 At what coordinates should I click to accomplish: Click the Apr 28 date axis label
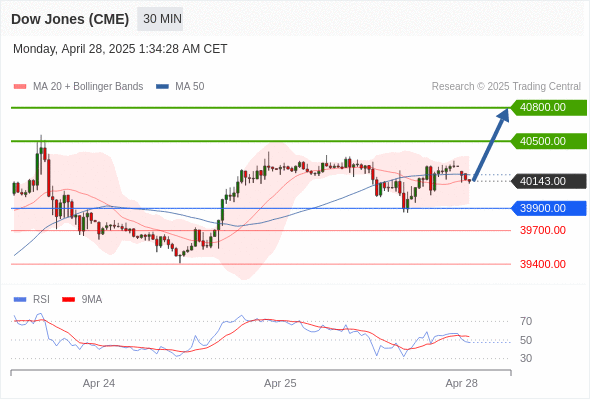[462, 383]
